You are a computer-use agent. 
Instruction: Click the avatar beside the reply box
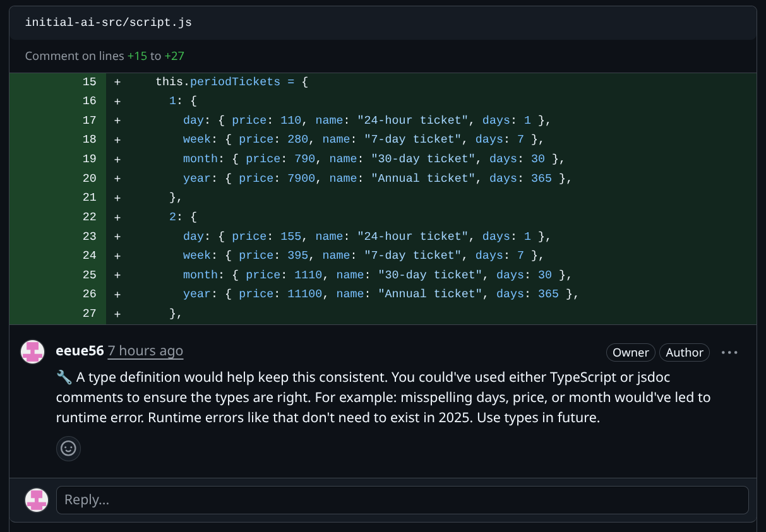tap(37, 500)
